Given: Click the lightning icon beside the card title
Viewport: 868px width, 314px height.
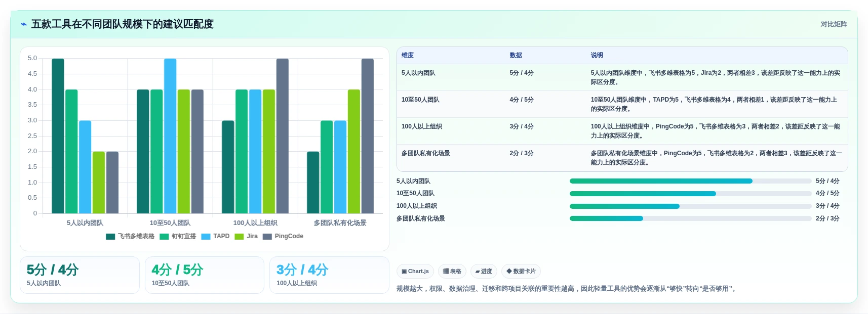Looking at the screenshot, I should (24, 24).
